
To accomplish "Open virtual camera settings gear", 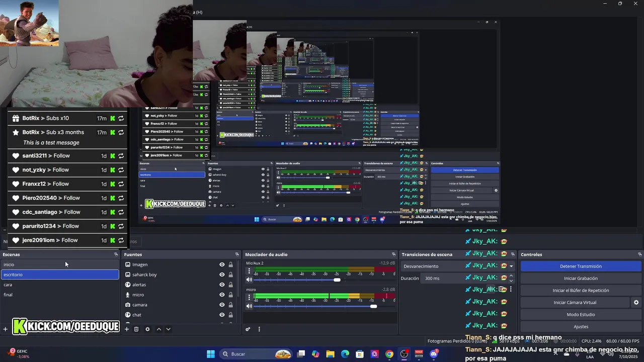I will [636, 302].
